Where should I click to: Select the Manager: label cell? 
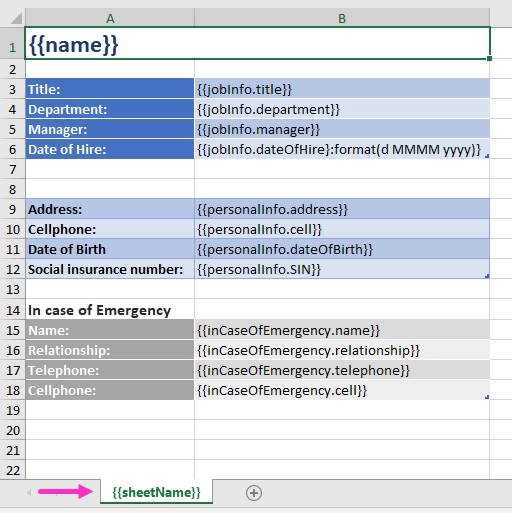(x=110, y=129)
